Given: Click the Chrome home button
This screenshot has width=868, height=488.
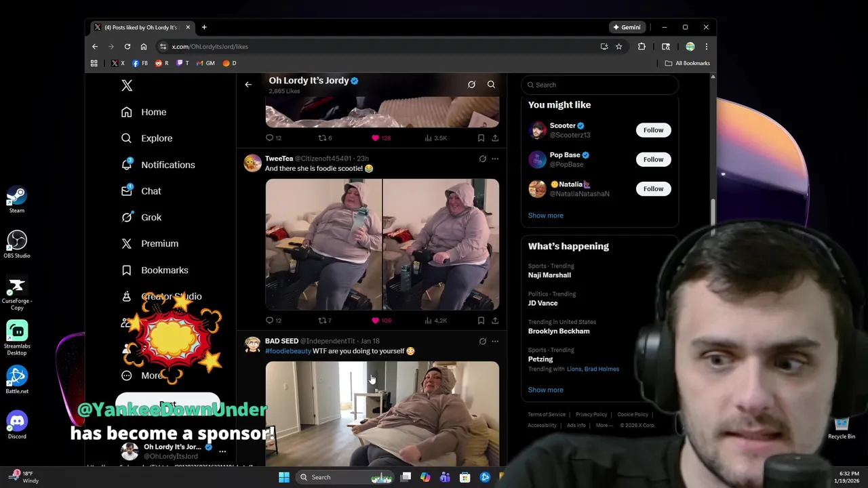Looking at the screenshot, I should click(x=144, y=47).
